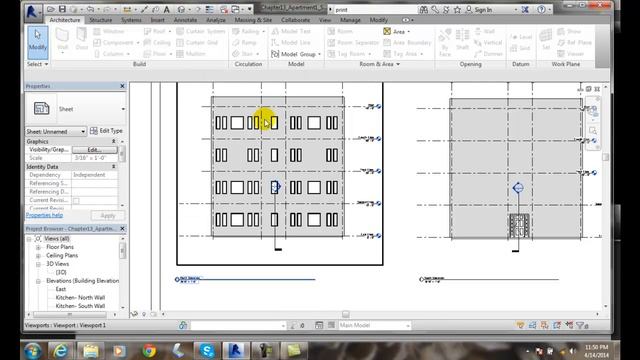The height and width of the screenshot is (360, 640).
Task: Toggle Select Pinned Elements icon in status bar
Action: (544, 325)
